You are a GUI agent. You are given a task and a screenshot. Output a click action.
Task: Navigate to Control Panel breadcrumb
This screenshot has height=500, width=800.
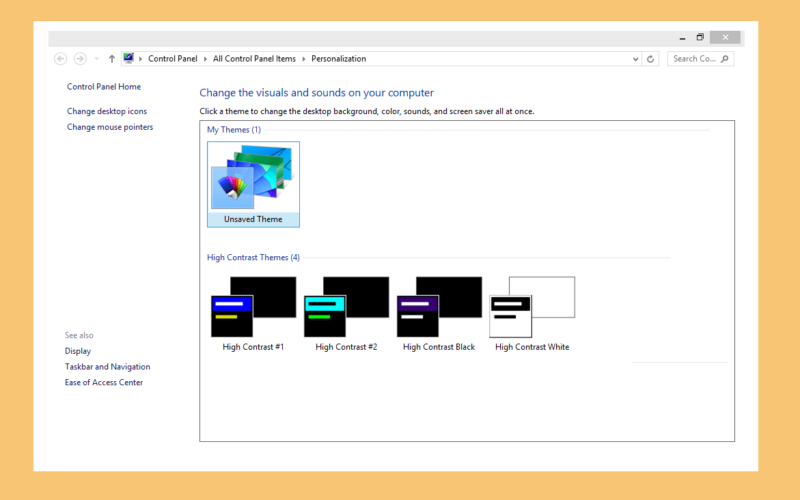click(172, 59)
